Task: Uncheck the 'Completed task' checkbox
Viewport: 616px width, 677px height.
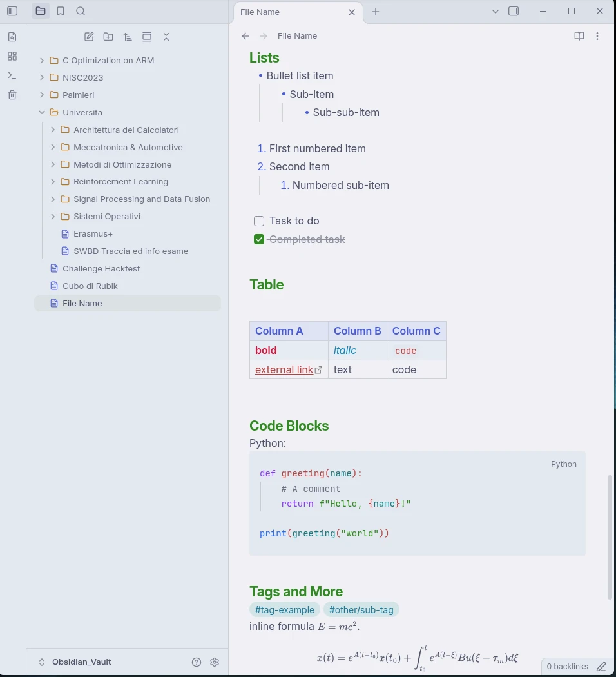Action: tap(259, 239)
